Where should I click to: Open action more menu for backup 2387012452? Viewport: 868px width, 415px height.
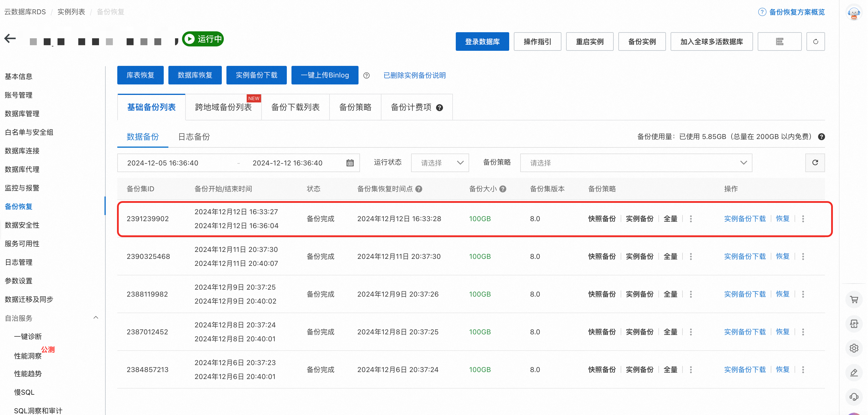point(803,332)
